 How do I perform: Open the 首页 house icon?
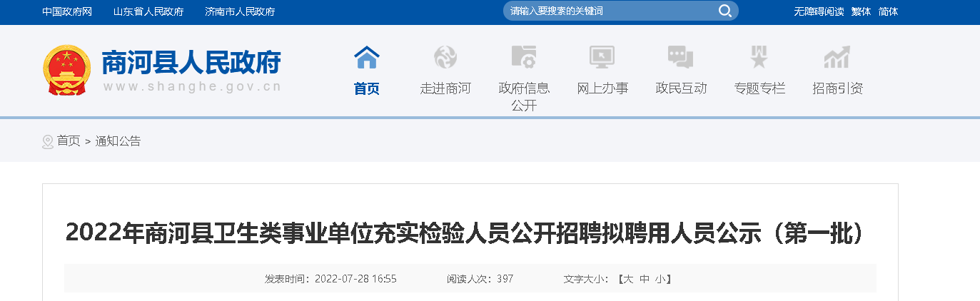coord(367,56)
